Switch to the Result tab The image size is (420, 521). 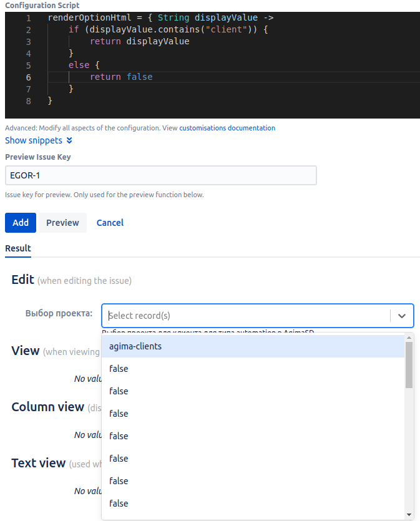(x=17, y=248)
